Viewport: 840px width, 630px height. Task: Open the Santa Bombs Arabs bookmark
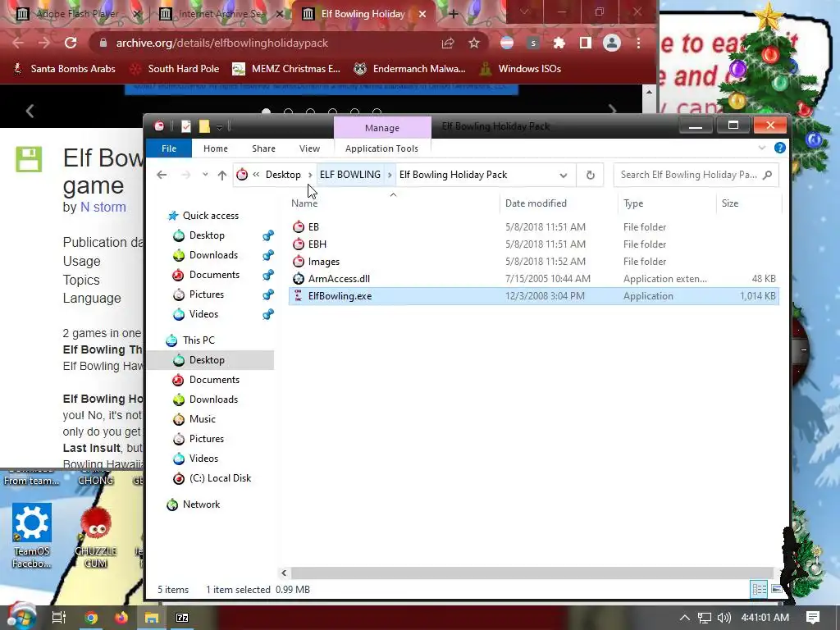(x=64, y=69)
